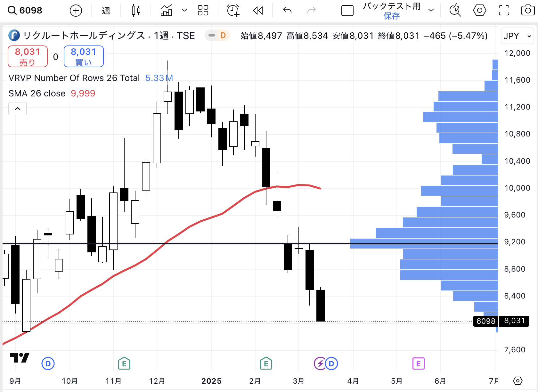Click the 10,000 price axis label
Viewport: 538px width, 392px height.
[x=517, y=188]
